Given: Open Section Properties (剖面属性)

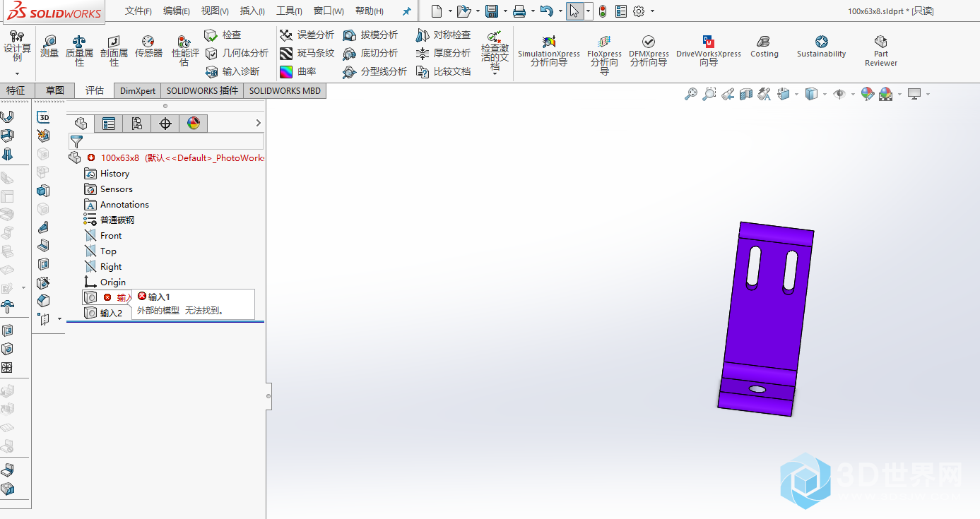Looking at the screenshot, I should (x=114, y=50).
